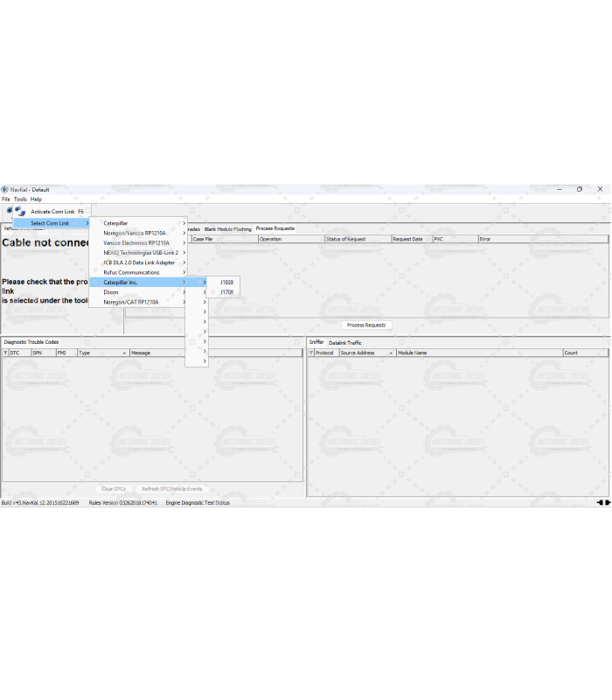Image resolution: width=612 pixels, height=700 pixels.
Task: Restore the window using the maximize icon
Action: [x=579, y=189]
